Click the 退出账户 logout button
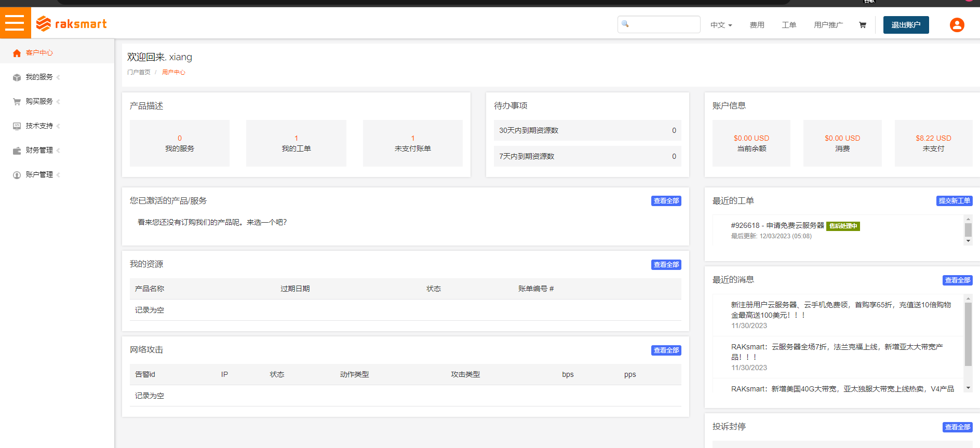Viewport: 980px width, 448px height. tap(906, 25)
